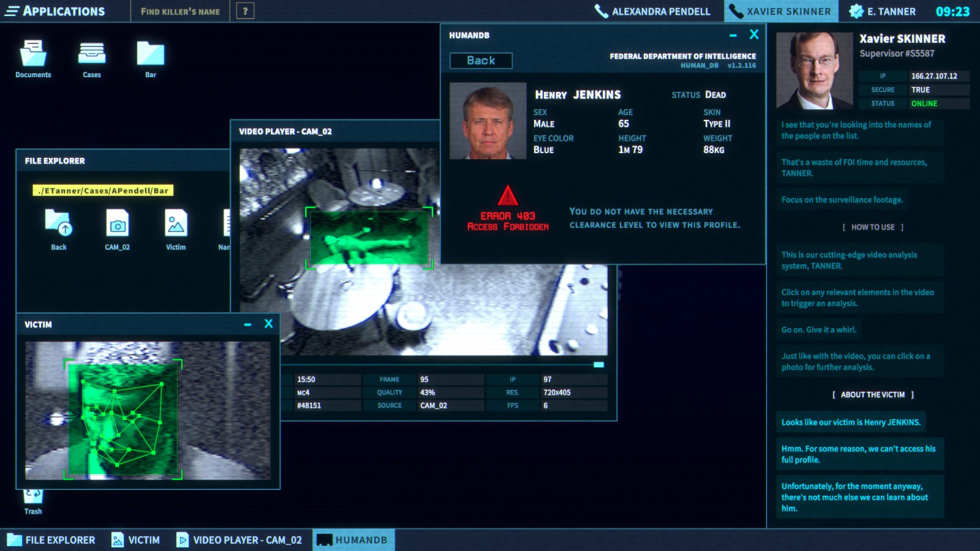Image resolution: width=980 pixels, height=551 pixels.
Task: Click the question mark help icon
Action: [x=246, y=10]
